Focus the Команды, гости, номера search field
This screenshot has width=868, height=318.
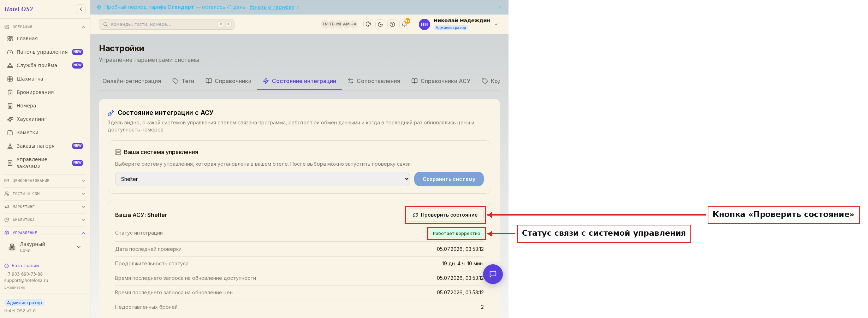pos(167,24)
